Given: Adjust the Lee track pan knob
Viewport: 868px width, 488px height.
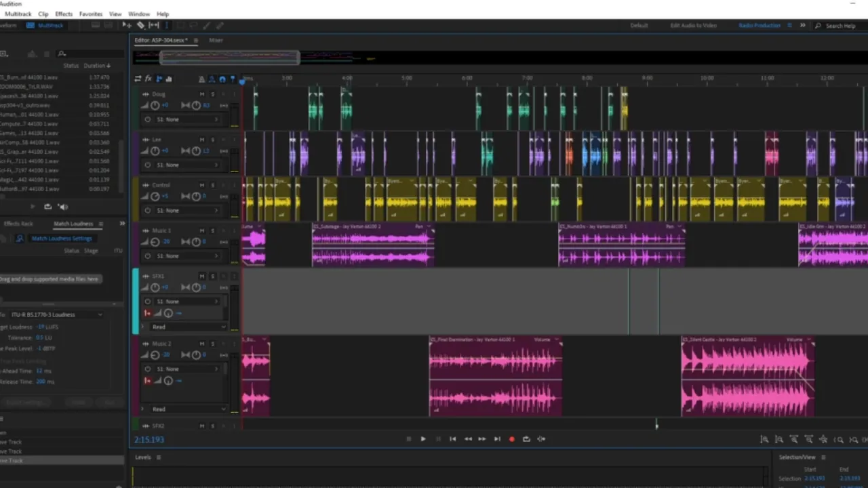Looking at the screenshot, I should 196,151.
